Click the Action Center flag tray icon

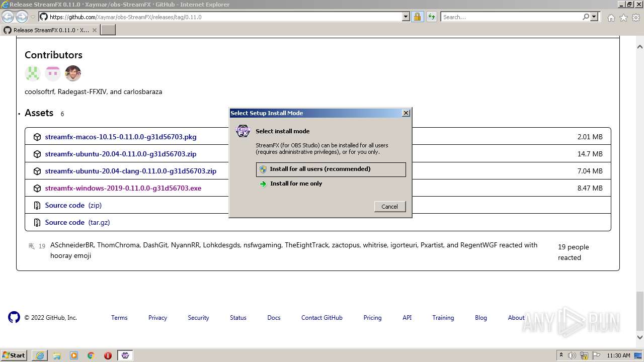596,355
